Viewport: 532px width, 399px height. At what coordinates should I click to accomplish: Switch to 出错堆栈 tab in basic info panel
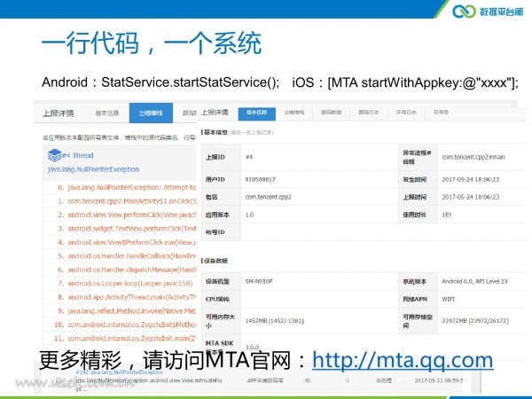[293, 113]
